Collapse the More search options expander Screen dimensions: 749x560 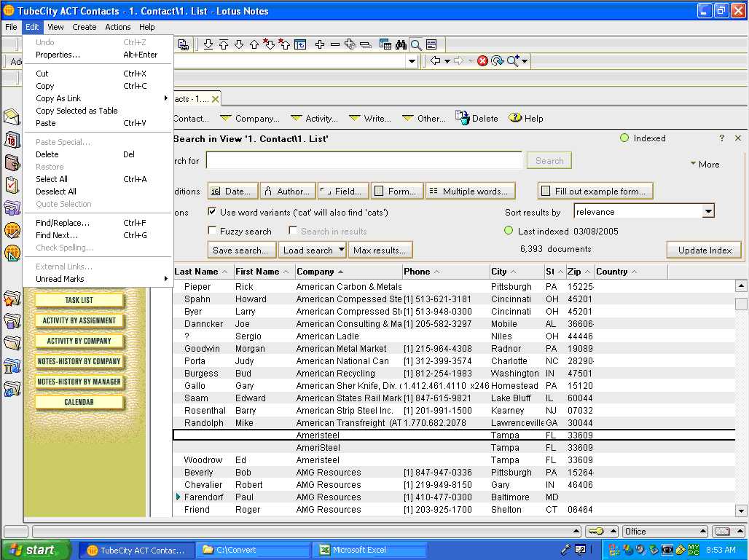(705, 165)
